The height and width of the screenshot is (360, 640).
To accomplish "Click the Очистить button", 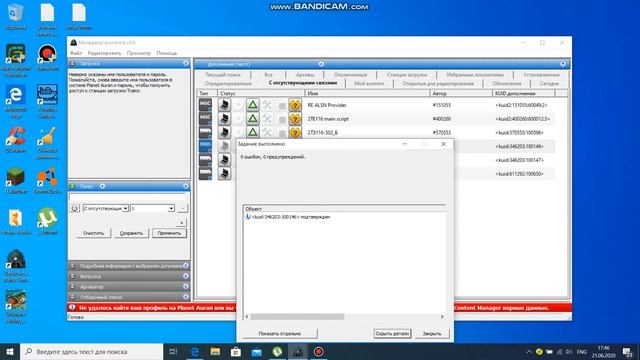I will pyautogui.click(x=93, y=233).
